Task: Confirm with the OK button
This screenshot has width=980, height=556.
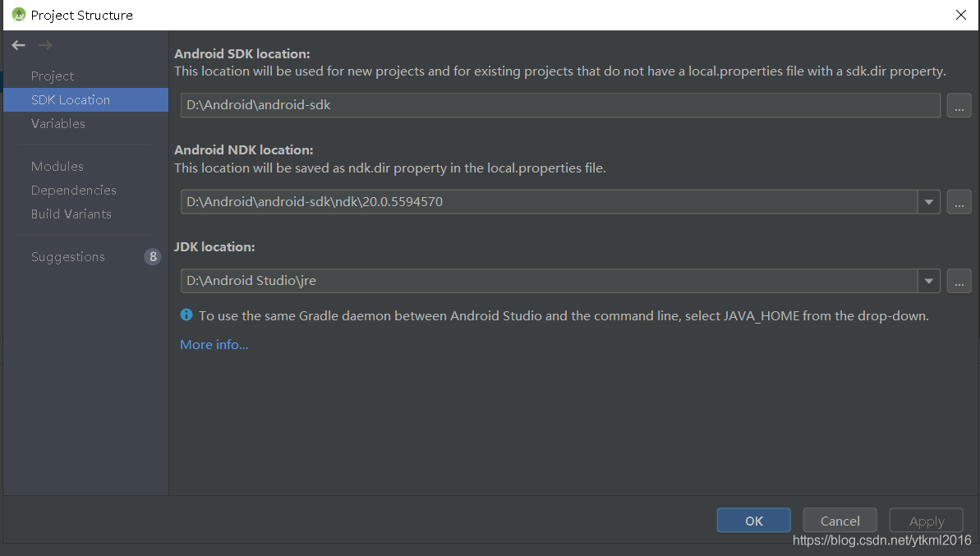Action: (x=754, y=521)
